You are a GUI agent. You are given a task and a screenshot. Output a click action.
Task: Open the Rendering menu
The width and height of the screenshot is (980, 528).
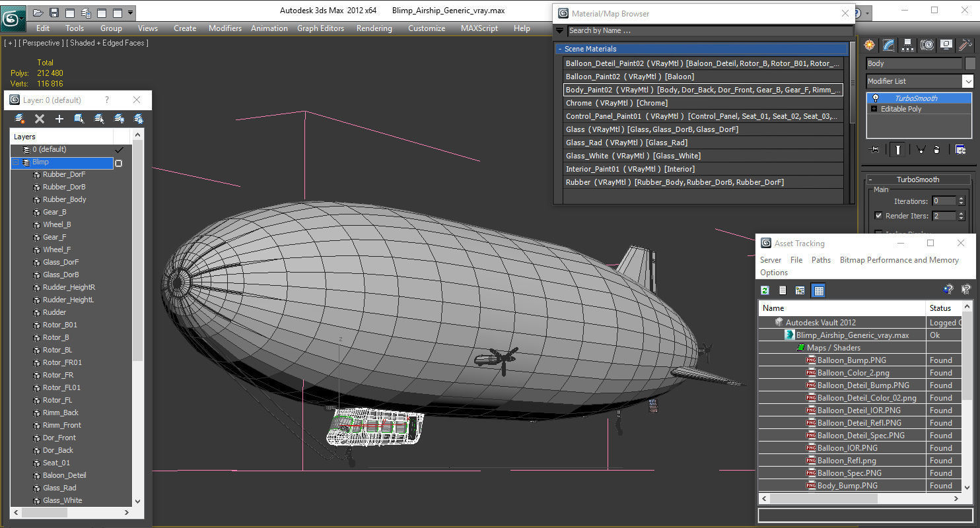(374, 28)
